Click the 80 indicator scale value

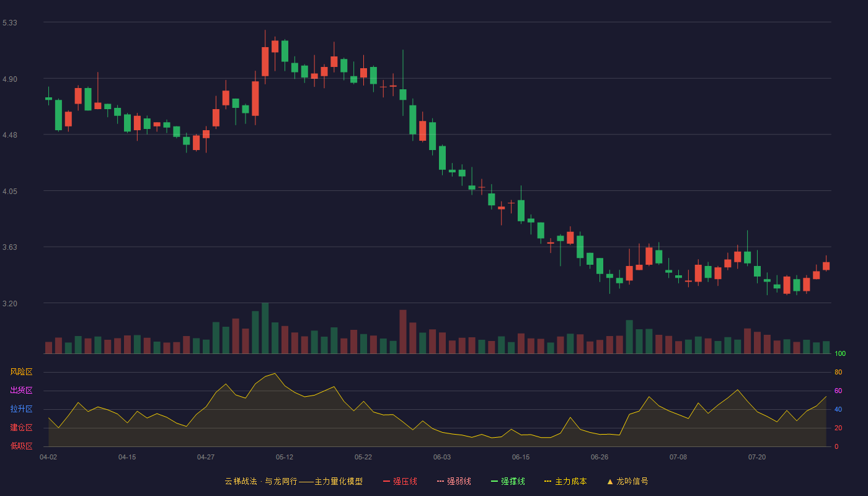point(838,372)
